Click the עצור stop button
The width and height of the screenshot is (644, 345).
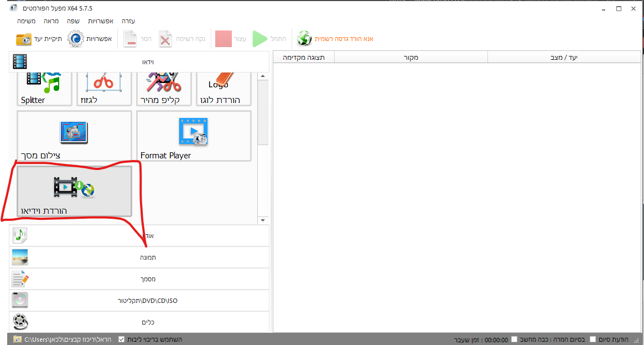[231, 39]
